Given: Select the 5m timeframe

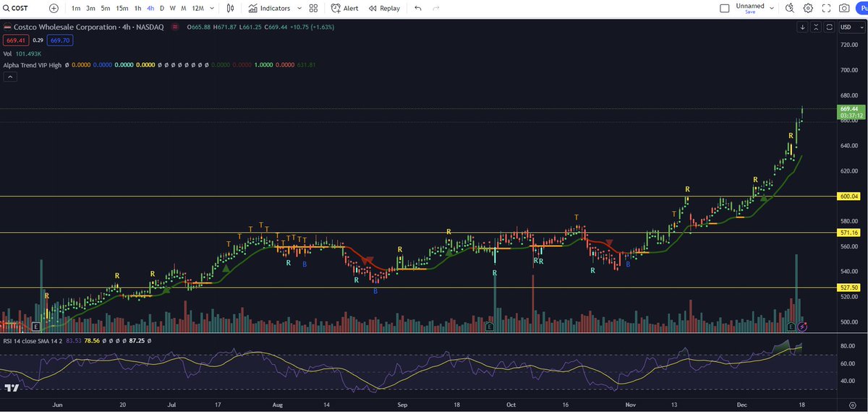Looking at the screenshot, I should tap(106, 8).
